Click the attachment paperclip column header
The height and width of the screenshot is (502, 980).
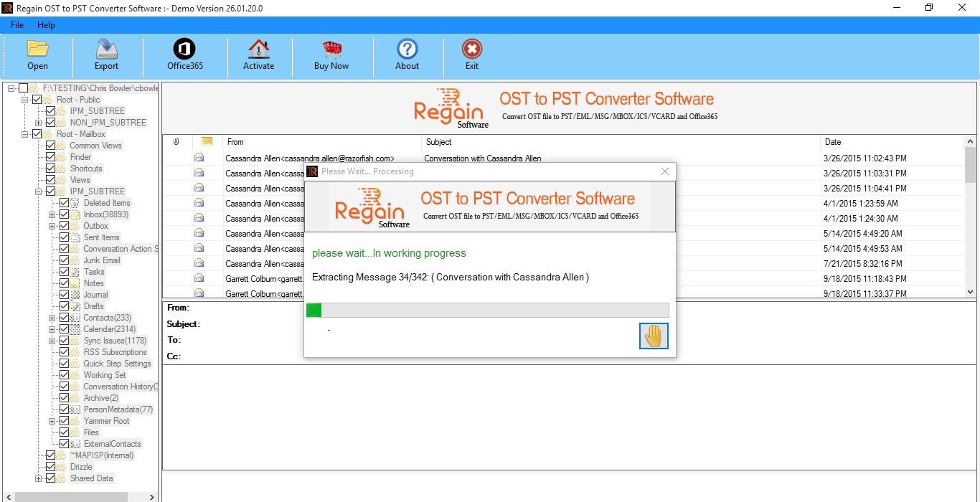176,142
